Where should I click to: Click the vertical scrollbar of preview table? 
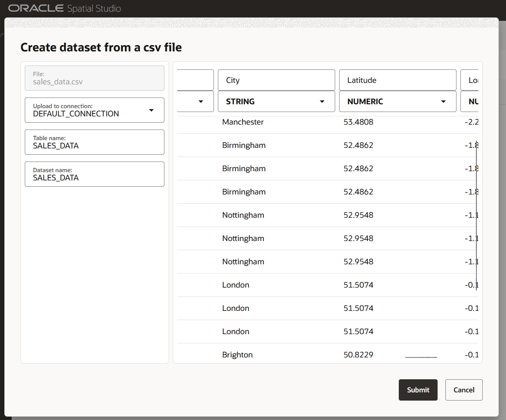[x=476, y=214]
